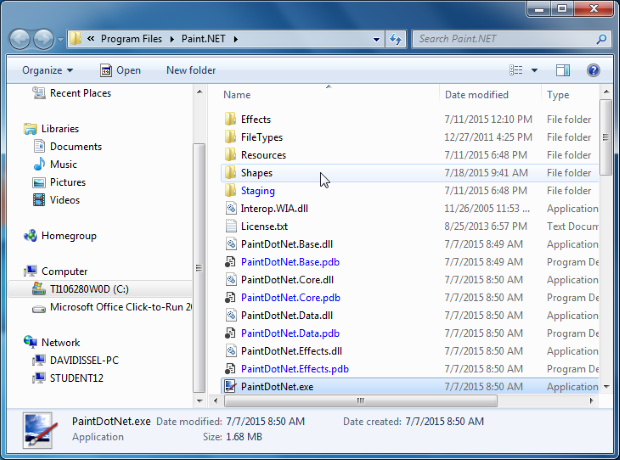Click Program Files in the address bar

tap(131, 39)
